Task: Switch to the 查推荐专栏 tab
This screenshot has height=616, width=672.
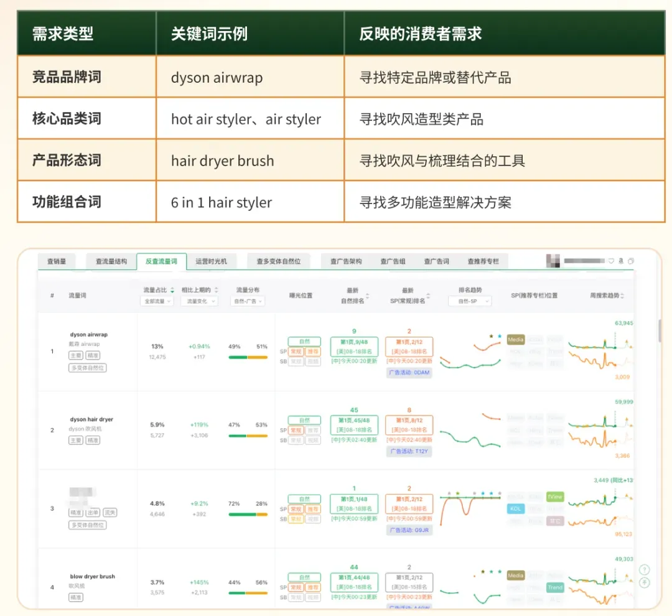Action: click(483, 261)
